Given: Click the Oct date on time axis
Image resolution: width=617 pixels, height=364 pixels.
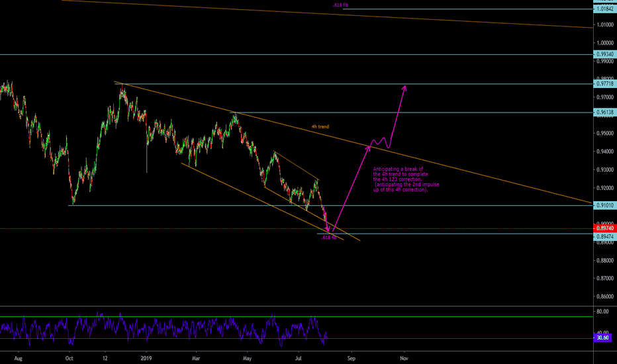Looking at the screenshot, I should tap(70, 359).
